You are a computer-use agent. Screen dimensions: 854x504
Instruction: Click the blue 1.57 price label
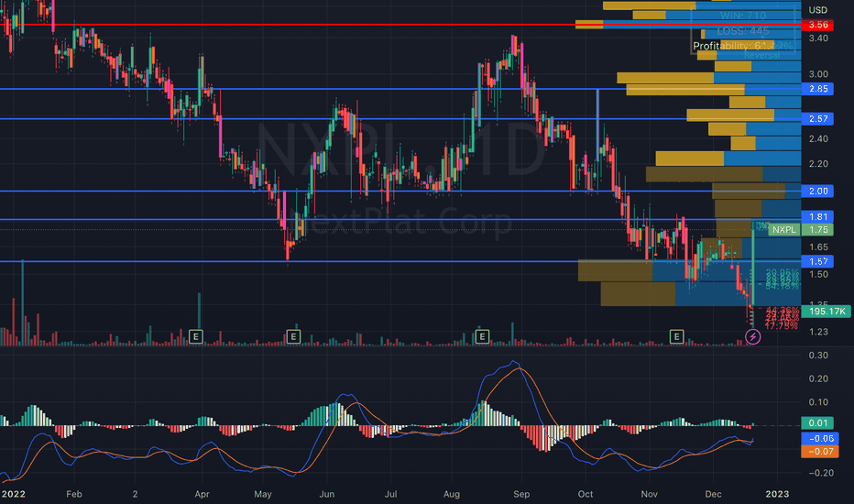[x=817, y=261]
